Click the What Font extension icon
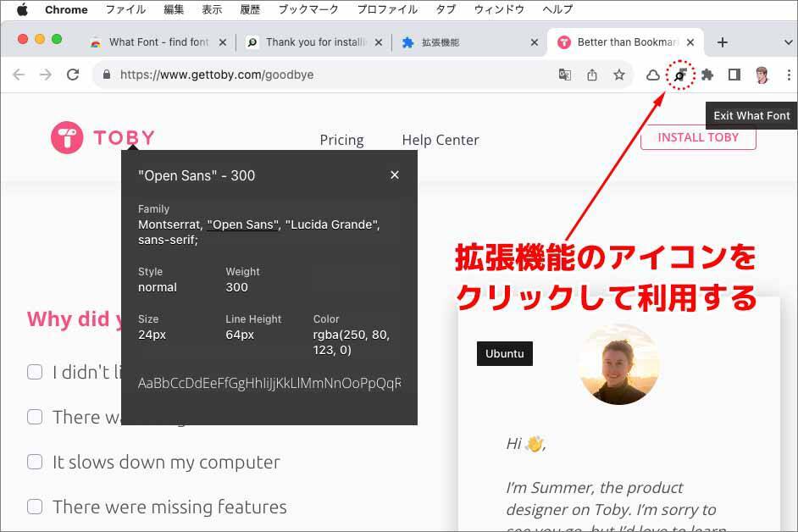This screenshot has height=532, width=798. (x=680, y=75)
